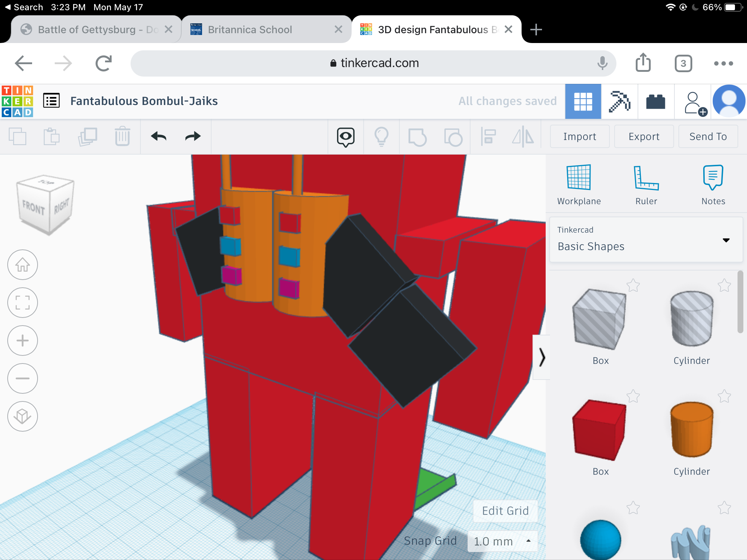The height and width of the screenshot is (560, 747).
Task: Open a new browser tab
Action: coord(536,30)
